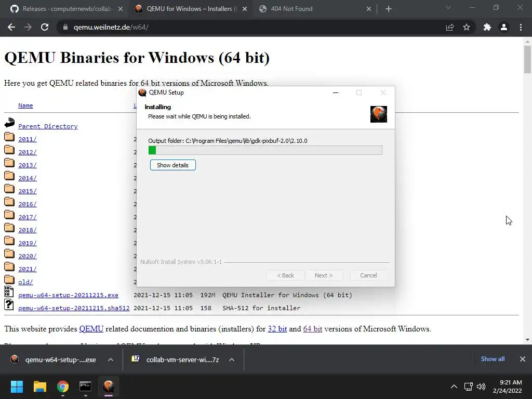Click the Next button in setup

(x=324, y=275)
